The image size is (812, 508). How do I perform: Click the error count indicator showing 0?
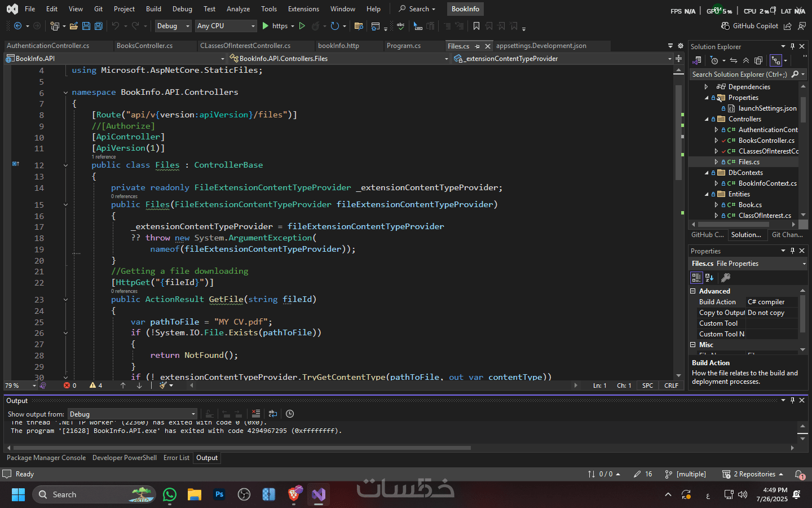click(70, 386)
